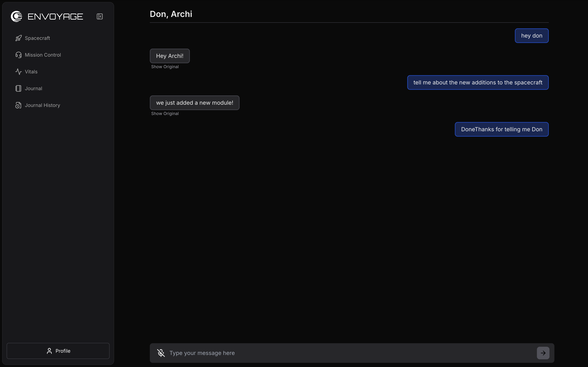Viewport: 588px width, 367px height.
Task: Go to Mission Control section
Action: pos(43,55)
